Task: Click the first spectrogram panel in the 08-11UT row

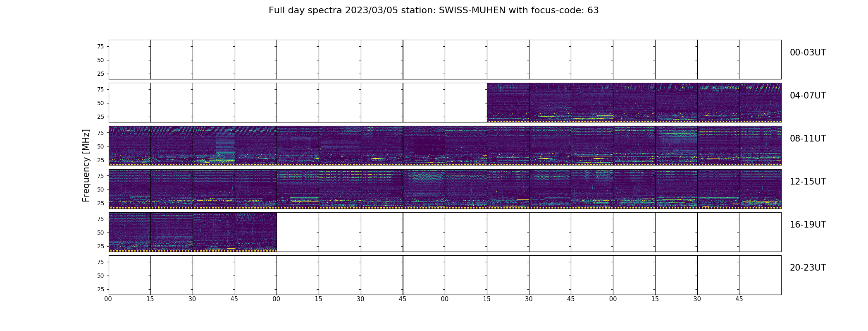Action: pos(130,146)
